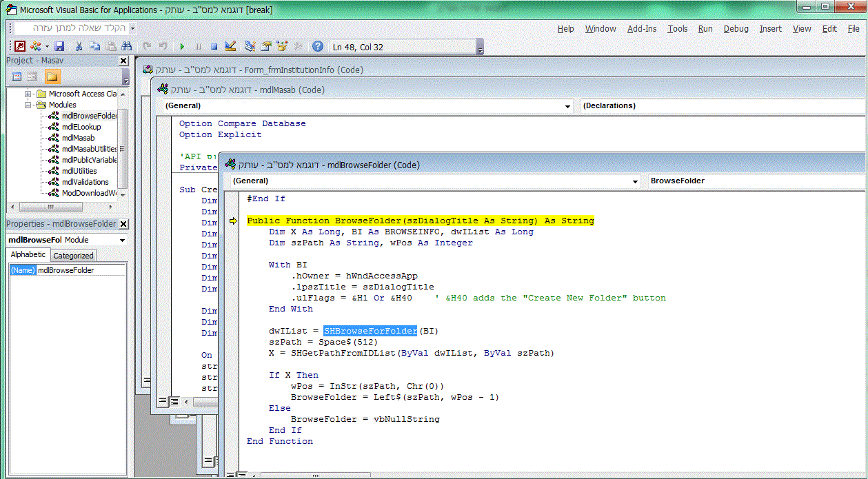Open Find using the binoculars icon
The height and width of the screenshot is (479, 868).
[x=126, y=46]
